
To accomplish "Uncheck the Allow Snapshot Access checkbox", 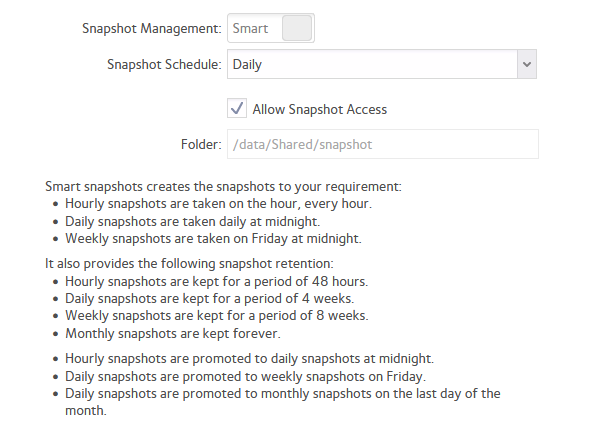I will pos(237,108).
